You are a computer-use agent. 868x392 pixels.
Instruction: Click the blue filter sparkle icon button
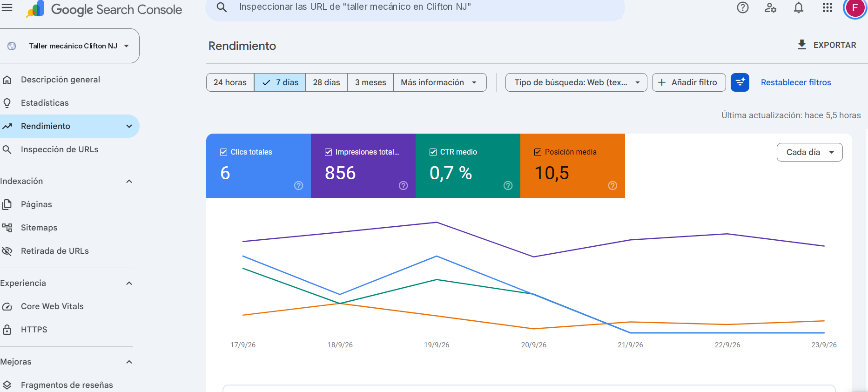(x=740, y=82)
